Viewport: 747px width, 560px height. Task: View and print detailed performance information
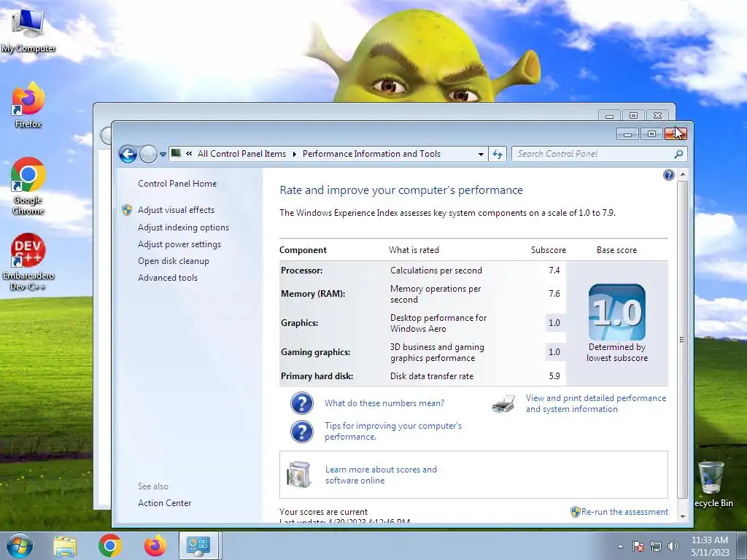[596, 403]
